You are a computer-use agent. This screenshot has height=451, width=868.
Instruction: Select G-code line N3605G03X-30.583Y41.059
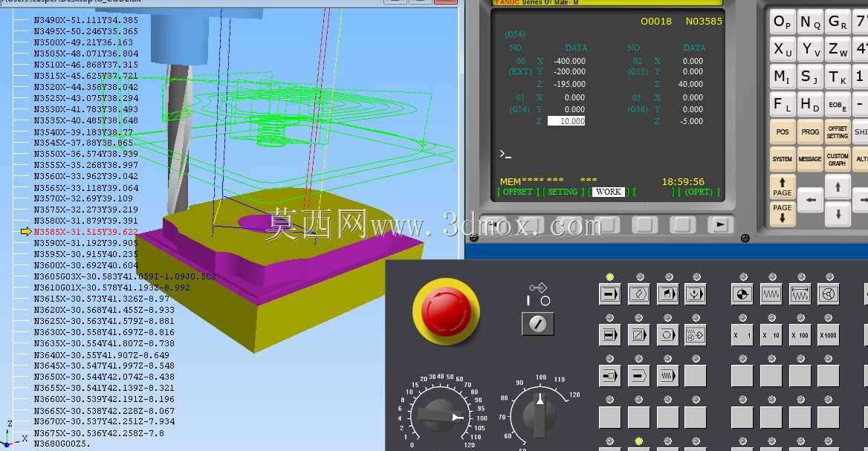pos(125,276)
